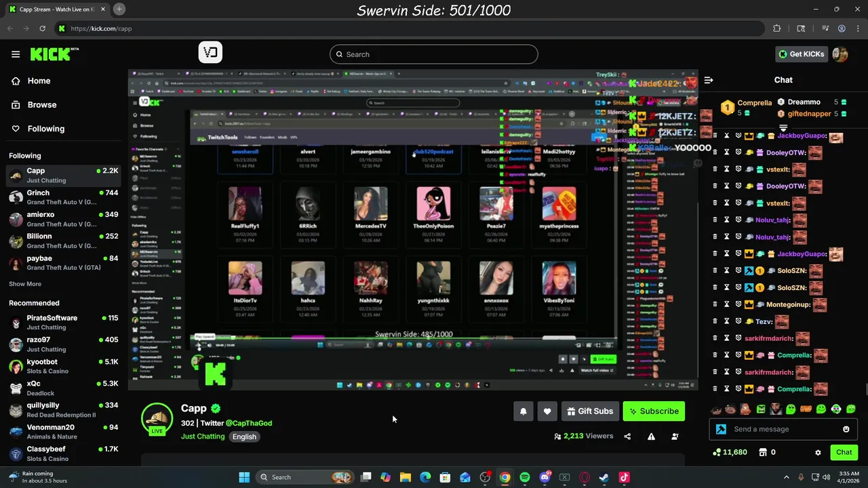Open Steam from the taskbar
The image size is (868, 488).
pyautogui.click(x=604, y=477)
